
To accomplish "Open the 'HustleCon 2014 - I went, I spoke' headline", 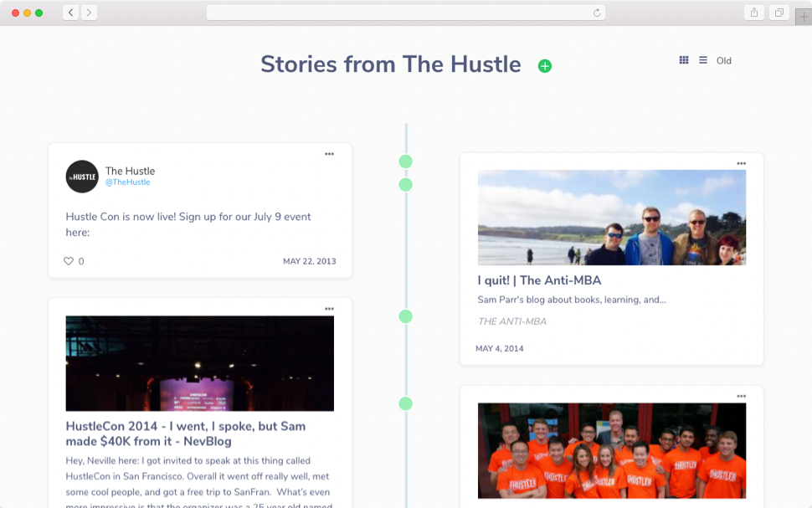I will point(185,434).
